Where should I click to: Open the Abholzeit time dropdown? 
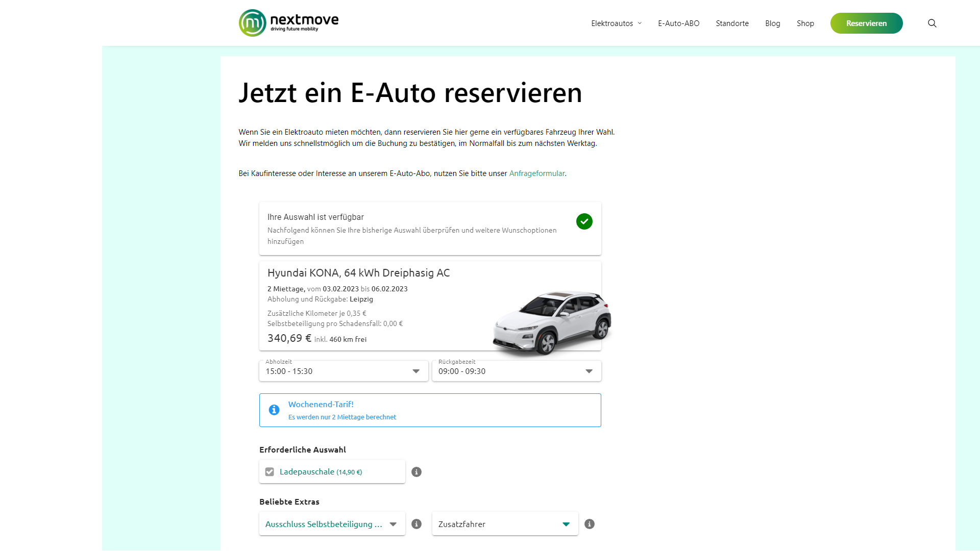344,371
